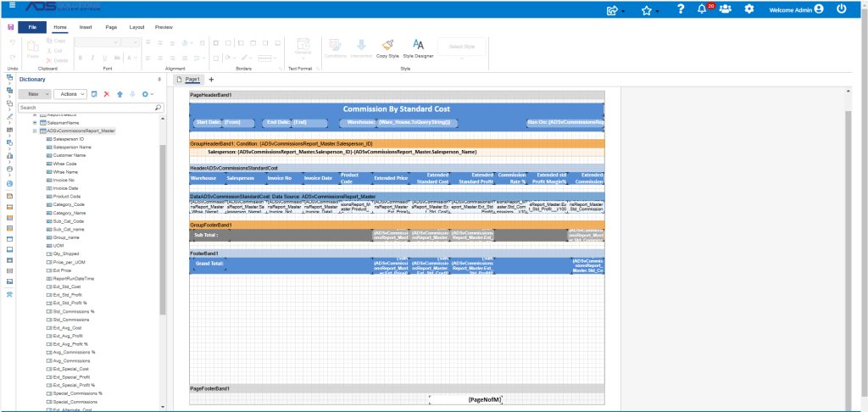The height and width of the screenshot is (412, 868).
Task: Toggle Underline formatting
Action: click(105, 58)
